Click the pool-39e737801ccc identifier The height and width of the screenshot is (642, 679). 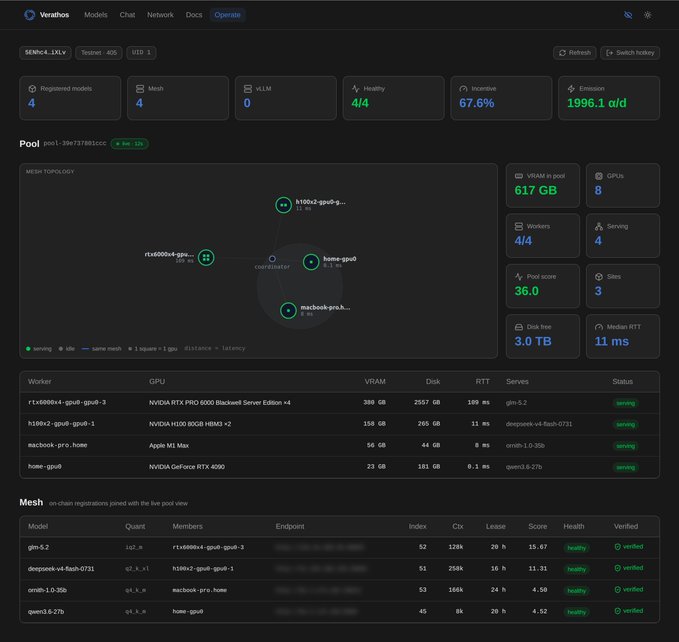[x=74, y=143]
